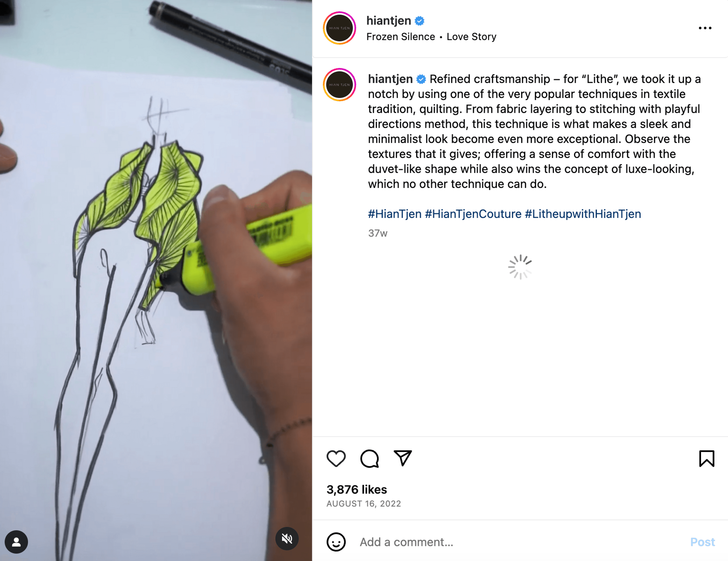Viewport: 728px width, 561px height.
Task: Open hiantjen avatar beside the caption
Action: (x=339, y=85)
